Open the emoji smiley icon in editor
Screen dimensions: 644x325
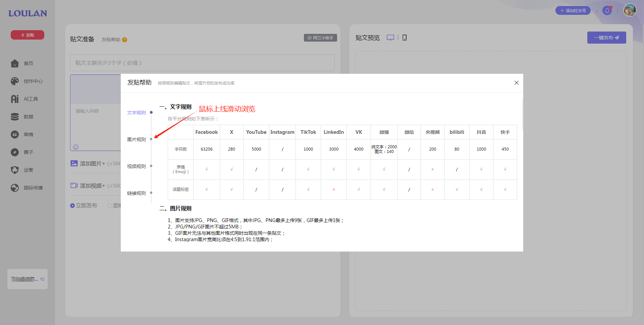point(76,147)
